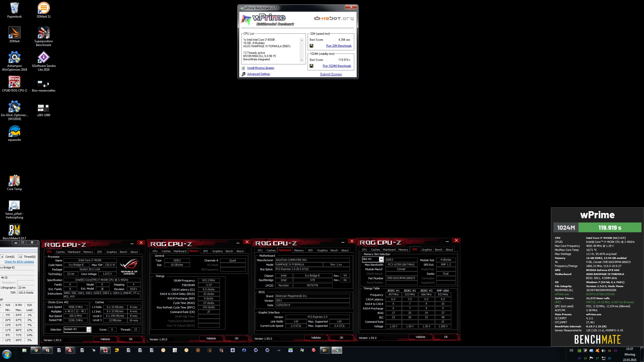Click the volume speaker tray icon
Viewport: 644px width, 362px height.
(x=603, y=351)
